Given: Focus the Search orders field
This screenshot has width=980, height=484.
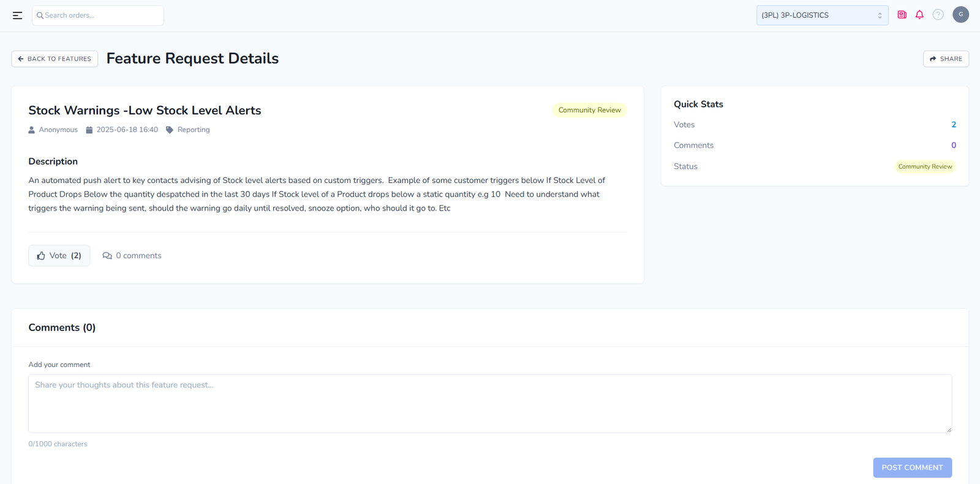Looking at the screenshot, I should tap(101, 15).
